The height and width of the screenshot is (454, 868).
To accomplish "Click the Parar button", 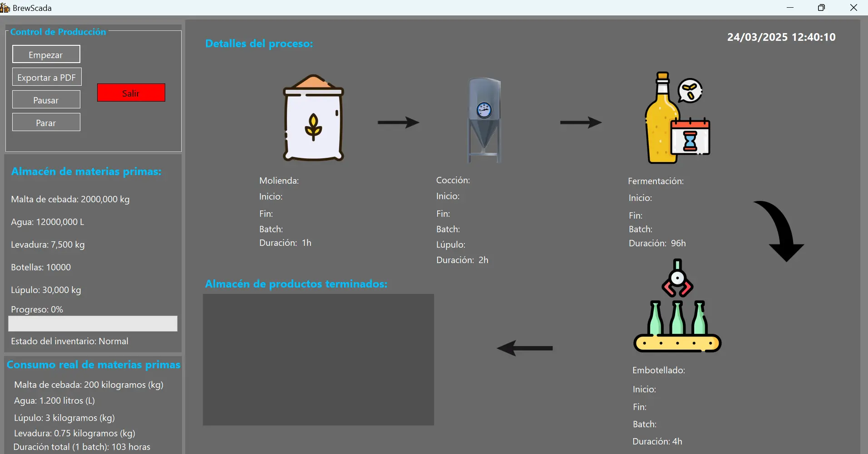I will tap(46, 122).
